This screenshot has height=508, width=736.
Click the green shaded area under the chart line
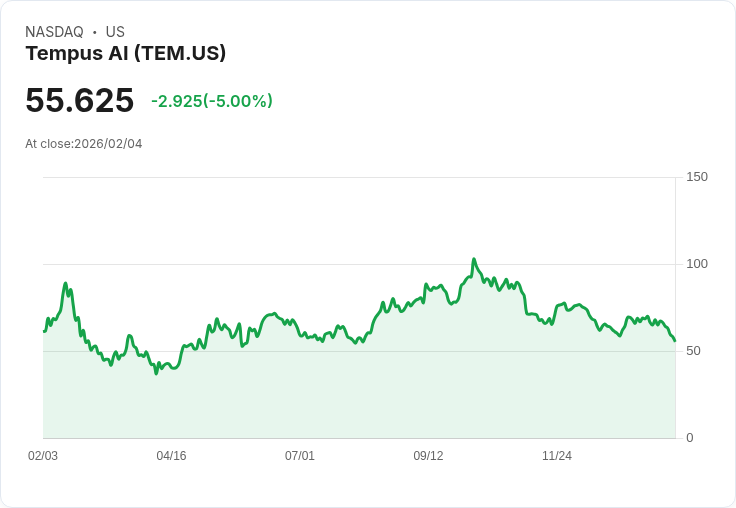[x=360, y=400]
